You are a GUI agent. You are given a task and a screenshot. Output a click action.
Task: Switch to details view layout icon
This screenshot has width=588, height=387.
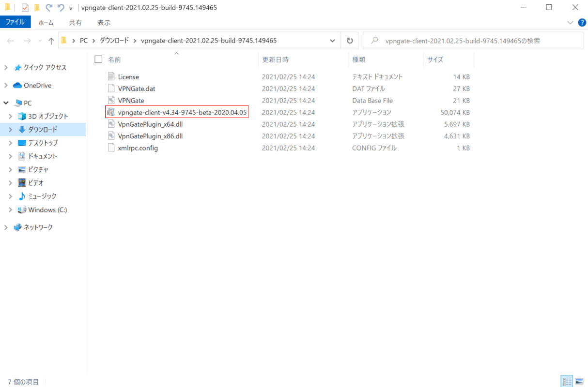tap(567, 381)
